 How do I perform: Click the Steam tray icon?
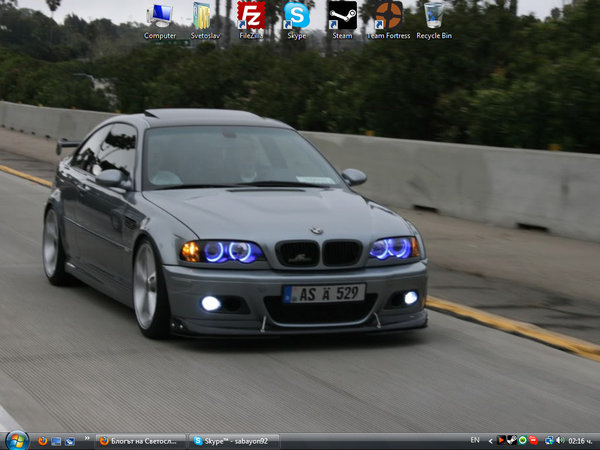tap(511, 440)
